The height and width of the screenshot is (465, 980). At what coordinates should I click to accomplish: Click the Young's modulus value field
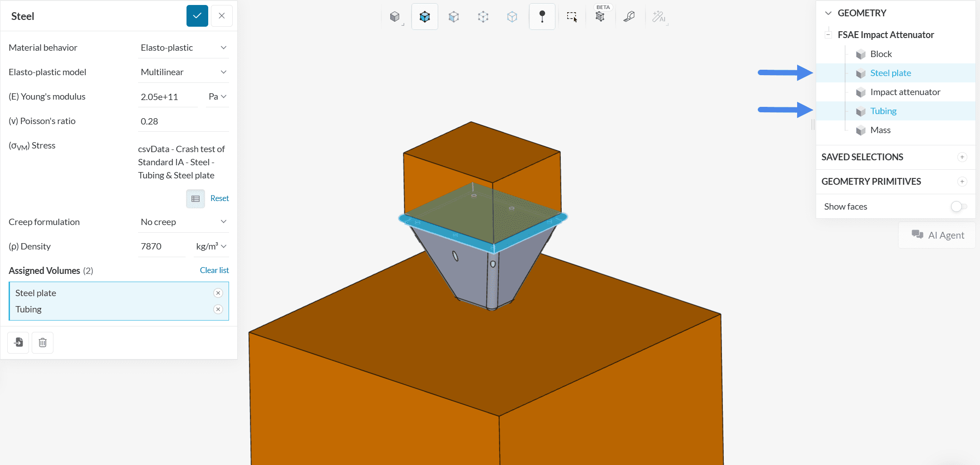tap(168, 96)
